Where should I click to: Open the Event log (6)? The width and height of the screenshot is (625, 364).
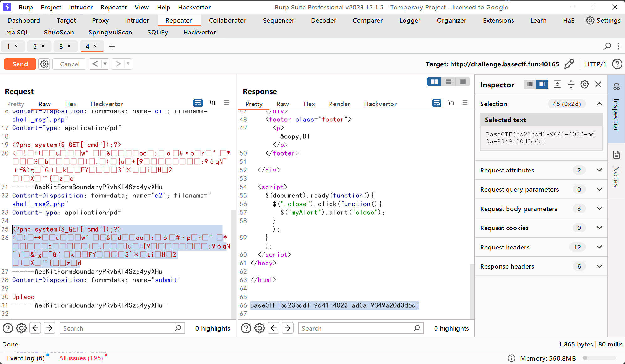click(26, 358)
